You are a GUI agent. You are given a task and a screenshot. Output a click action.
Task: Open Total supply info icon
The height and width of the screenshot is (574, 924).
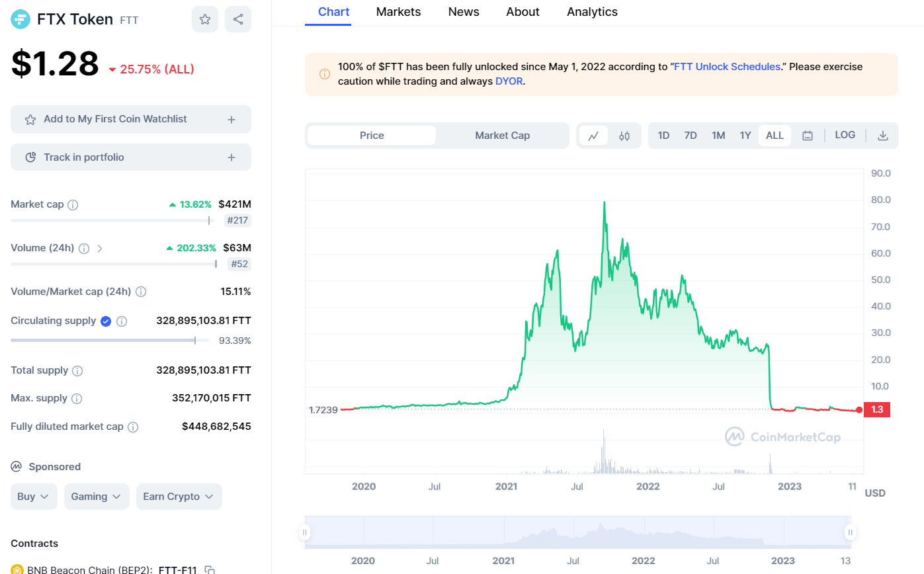pos(77,371)
